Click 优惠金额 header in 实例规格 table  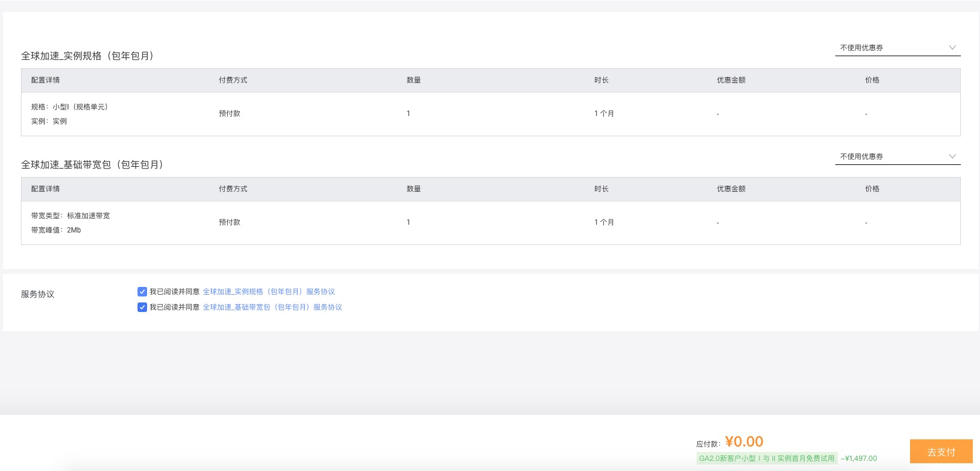[x=731, y=80]
